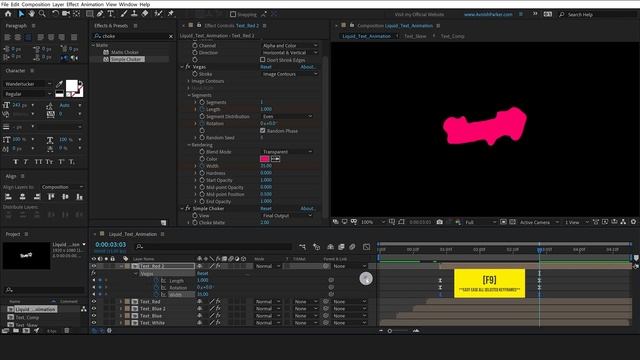
Task: Select the Roto Brush tool
Action: pyautogui.click(x=158, y=14)
